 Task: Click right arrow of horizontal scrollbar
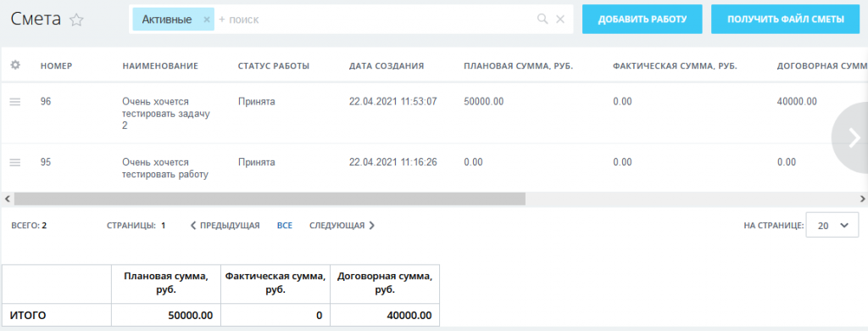click(862, 199)
